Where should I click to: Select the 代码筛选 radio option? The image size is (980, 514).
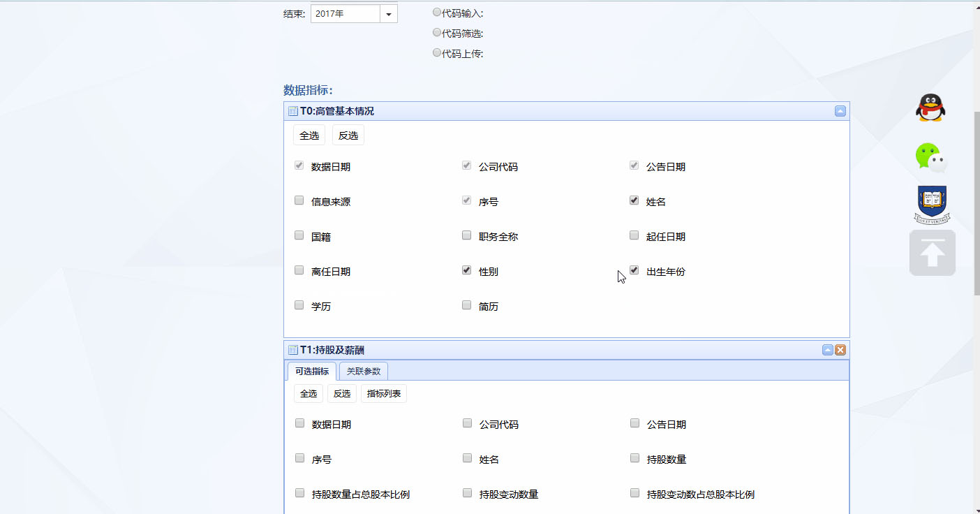tap(437, 32)
